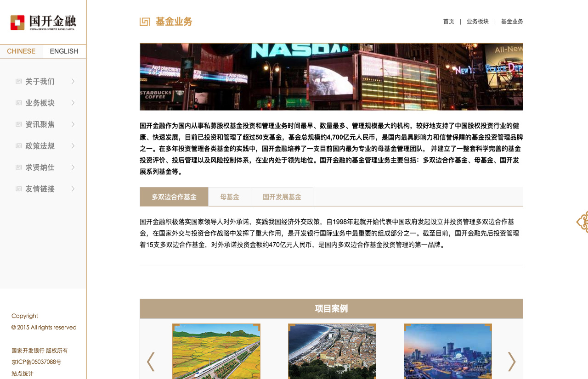
Task: Click the 京ICP备05037088号 link
Action: click(36, 362)
